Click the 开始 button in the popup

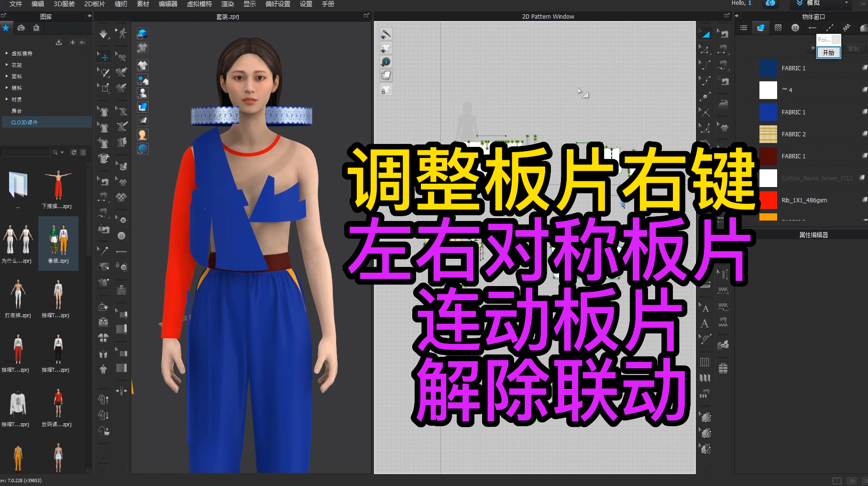pos(828,53)
